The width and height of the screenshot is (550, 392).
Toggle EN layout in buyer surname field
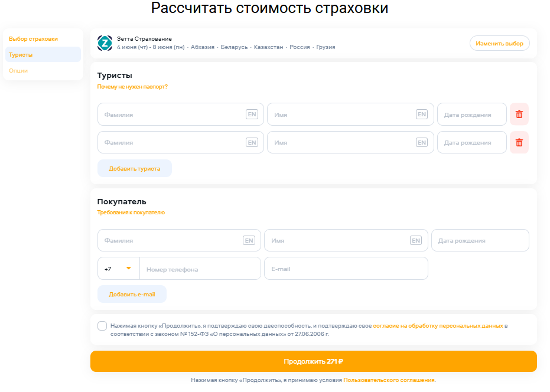pos(249,240)
